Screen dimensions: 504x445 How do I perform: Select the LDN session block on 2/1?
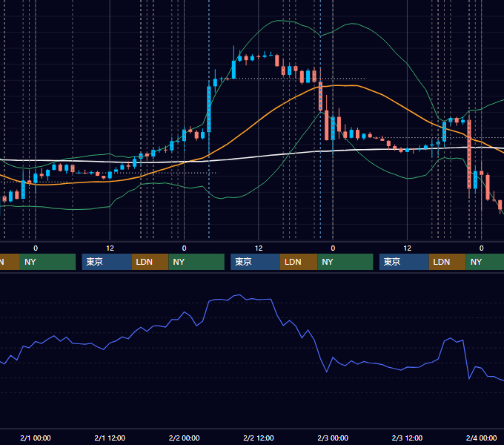pyautogui.click(x=150, y=262)
